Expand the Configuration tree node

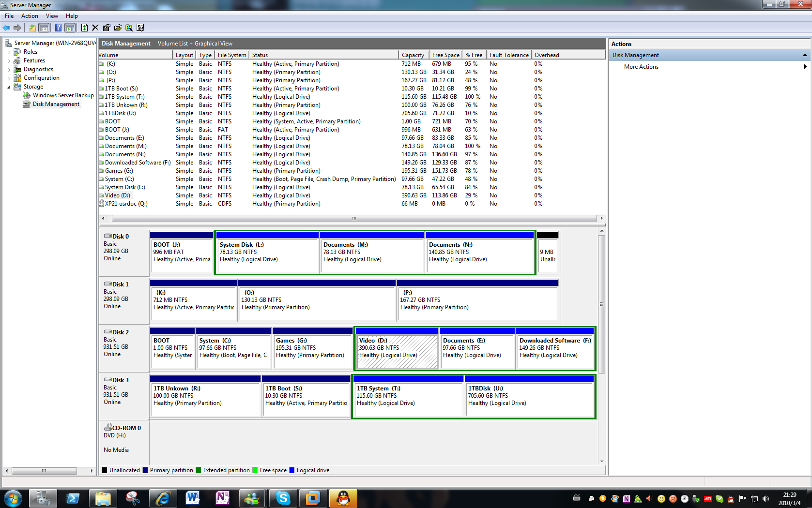9,78
